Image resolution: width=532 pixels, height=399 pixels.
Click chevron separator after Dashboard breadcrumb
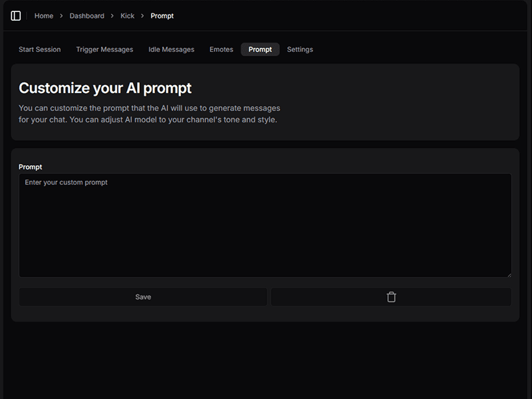tap(112, 16)
